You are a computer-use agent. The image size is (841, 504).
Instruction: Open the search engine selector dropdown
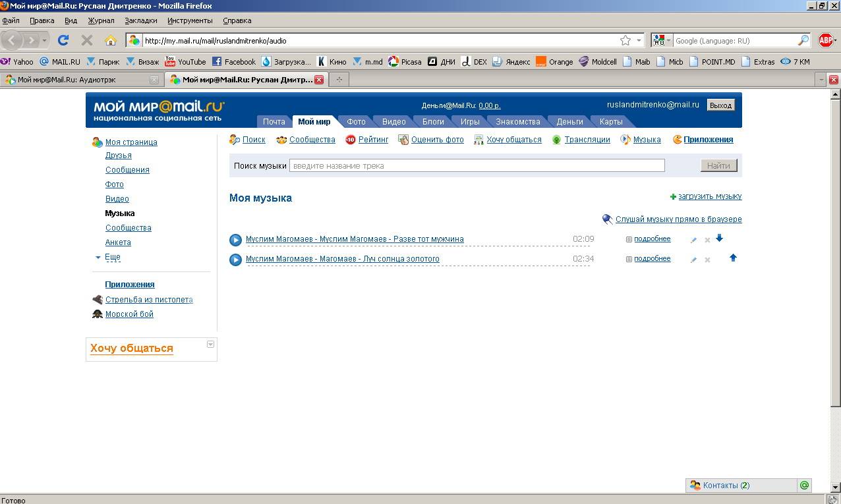661,40
